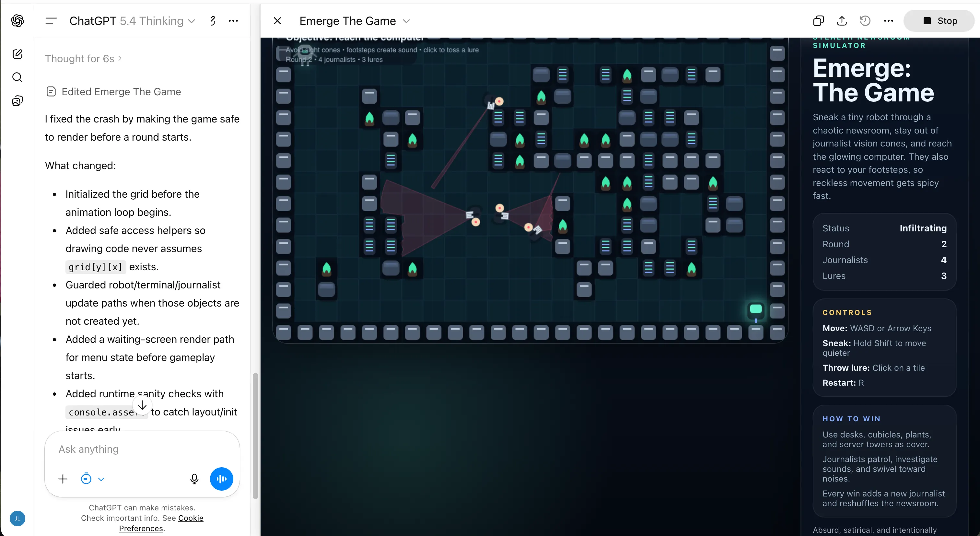This screenshot has width=980, height=536.
Task: Start voice mode with blue waveform button
Action: 221,479
